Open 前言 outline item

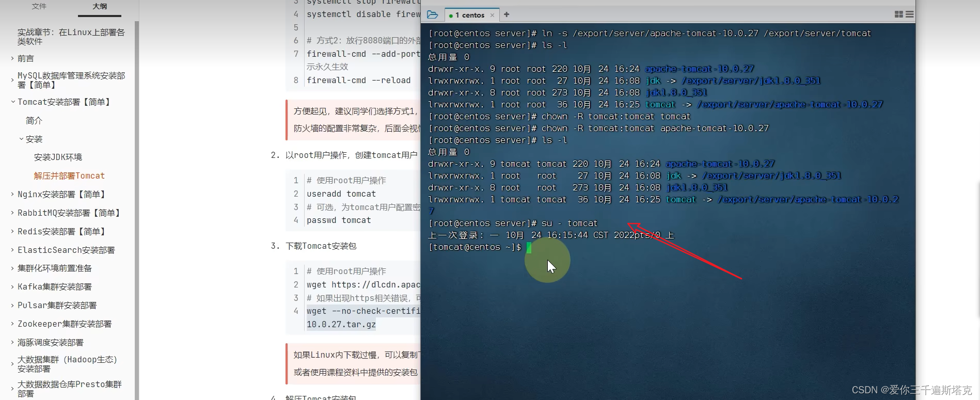(x=26, y=58)
